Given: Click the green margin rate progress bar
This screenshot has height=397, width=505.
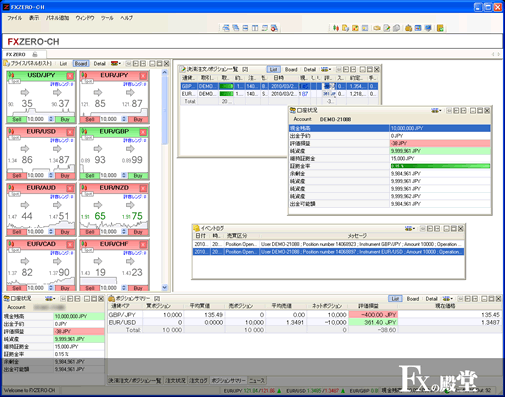Looking at the screenshot, I should pyautogui.click(x=440, y=166).
